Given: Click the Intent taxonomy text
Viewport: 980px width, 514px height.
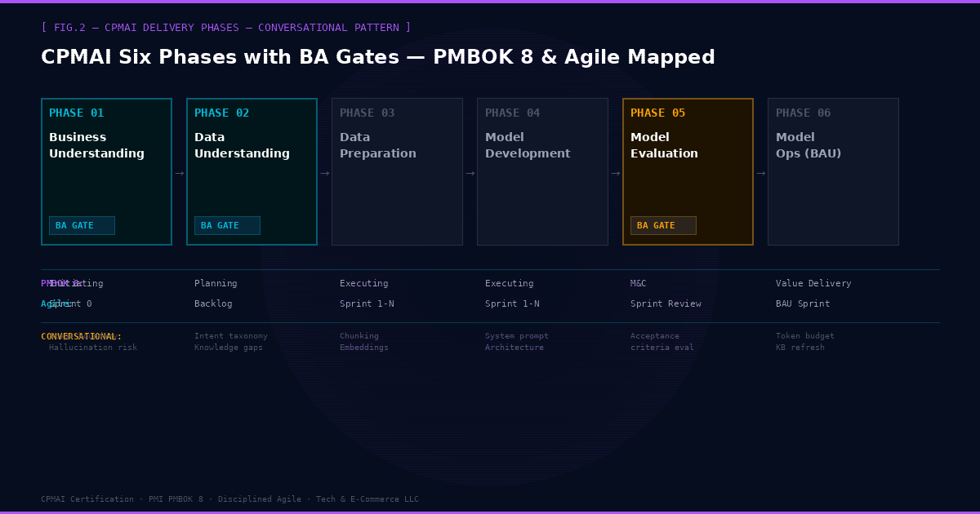Looking at the screenshot, I should point(231,336).
